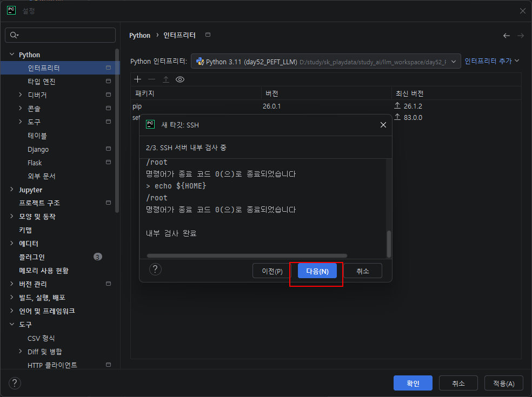
Task: Click the add package plus icon
Action: click(x=137, y=79)
